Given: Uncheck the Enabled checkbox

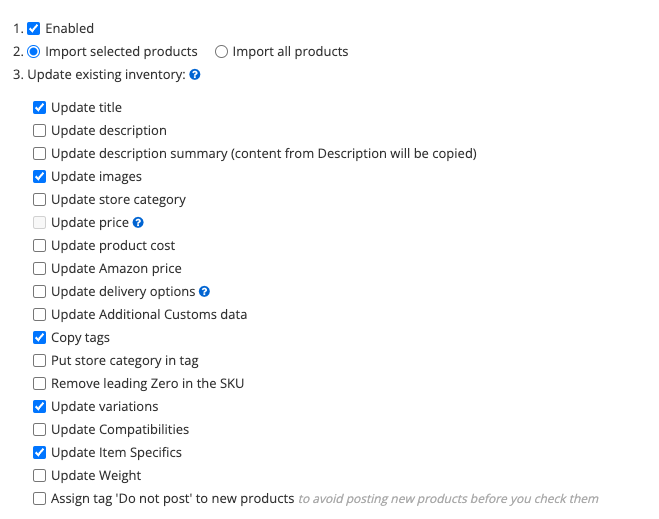Looking at the screenshot, I should 34,29.
